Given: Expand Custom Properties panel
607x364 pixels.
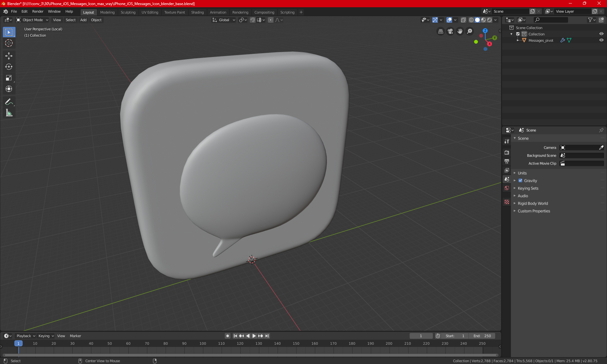Looking at the screenshot, I should tap(534, 211).
